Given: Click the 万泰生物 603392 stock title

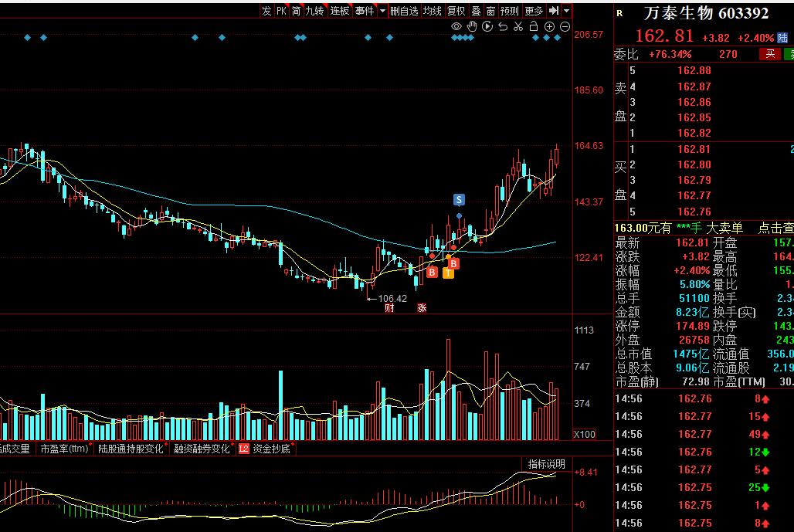Looking at the screenshot, I should pyautogui.click(x=706, y=13).
